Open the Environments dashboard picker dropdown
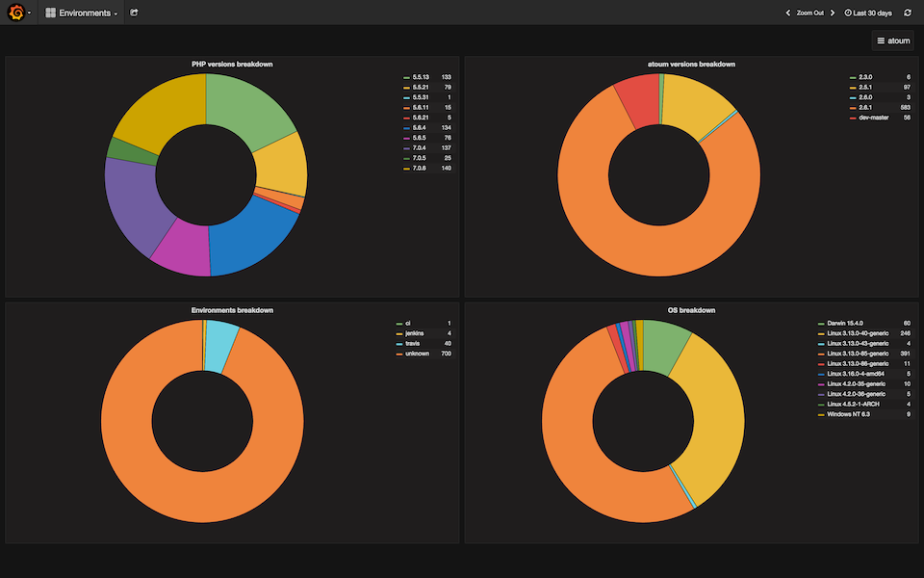This screenshot has width=924, height=578. click(81, 13)
